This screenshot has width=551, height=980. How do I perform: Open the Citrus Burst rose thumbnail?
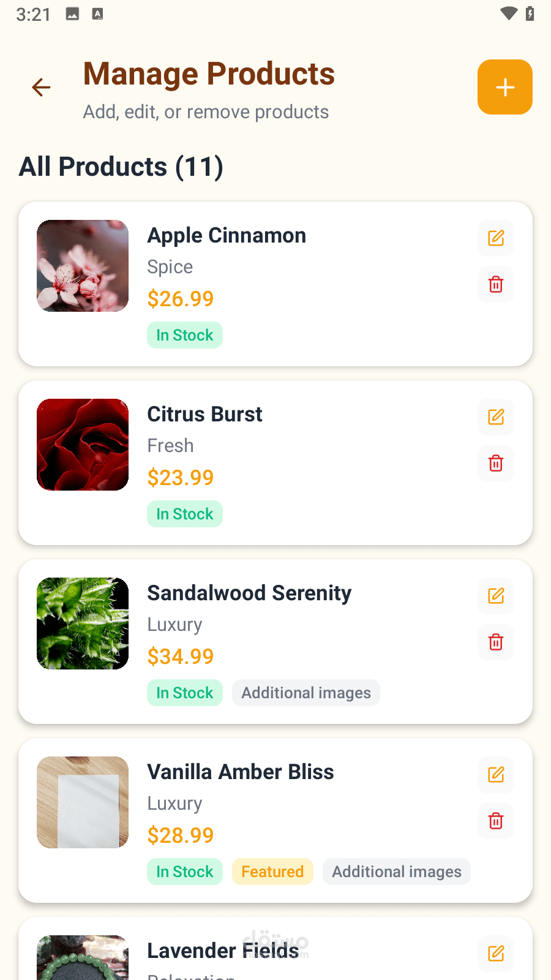point(83,445)
